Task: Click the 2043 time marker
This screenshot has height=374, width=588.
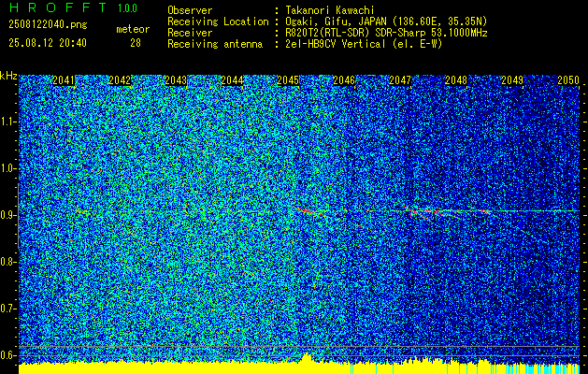Action: 176,80
